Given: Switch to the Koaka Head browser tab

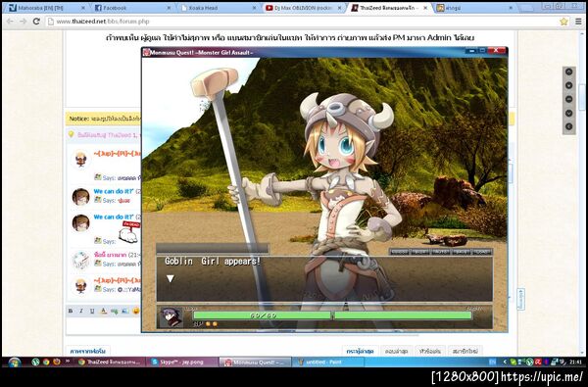Looking at the screenshot, I should point(218,8).
